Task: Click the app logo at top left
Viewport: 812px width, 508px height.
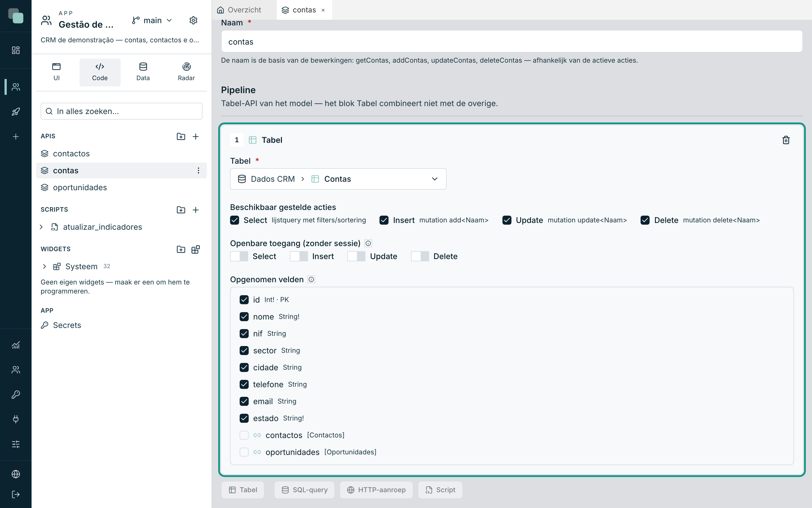Action: pyautogui.click(x=16, y=16)
